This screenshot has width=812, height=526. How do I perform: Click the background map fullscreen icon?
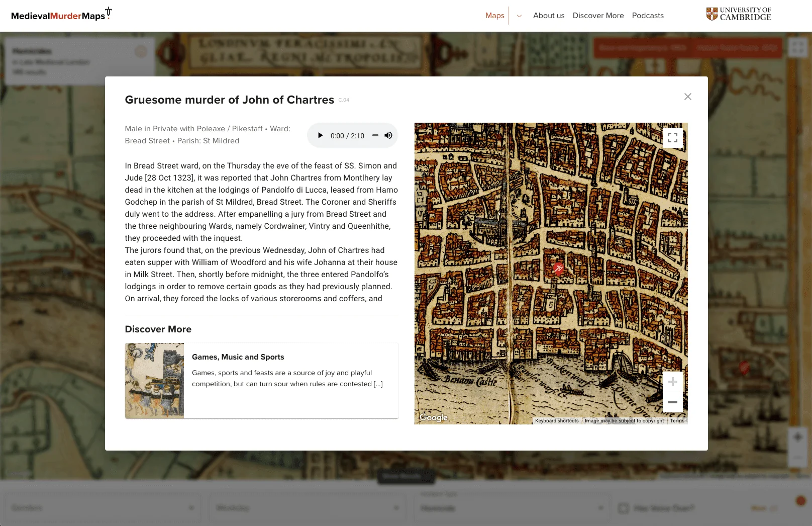click(797, 48)
